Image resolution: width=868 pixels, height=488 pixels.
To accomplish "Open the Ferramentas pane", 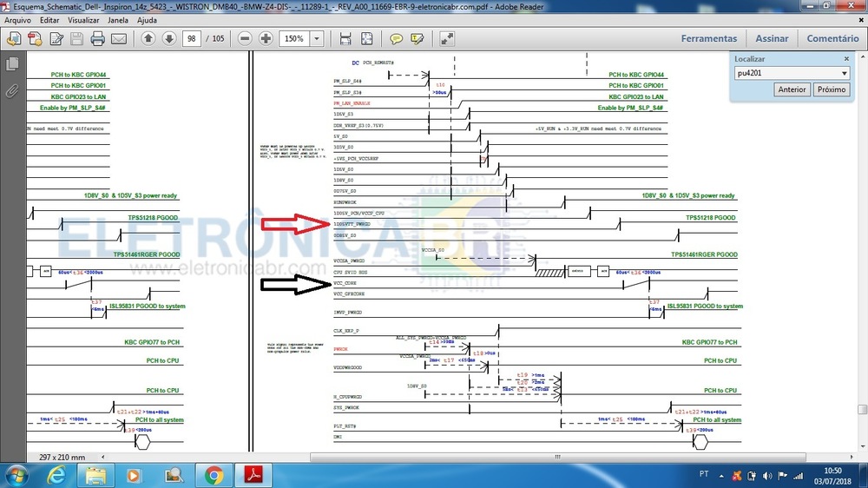I will point(708,38).
